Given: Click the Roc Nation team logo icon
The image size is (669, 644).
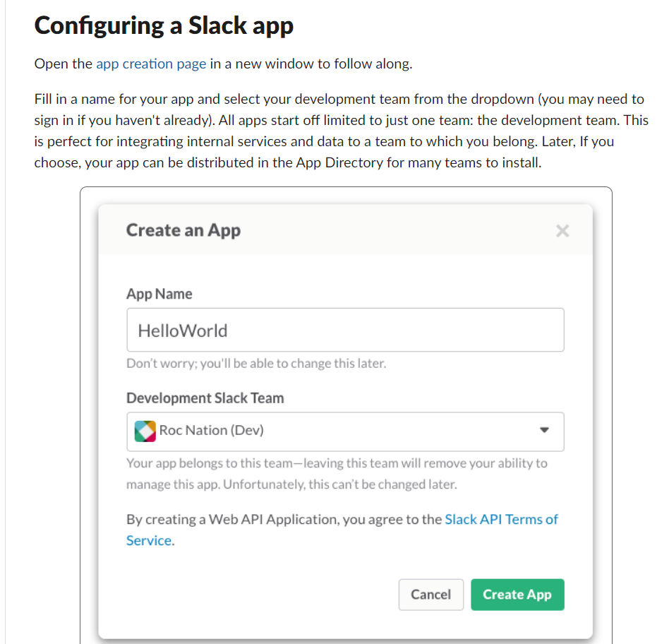Looking at the screenshot, I should click(x=145, y=431).
